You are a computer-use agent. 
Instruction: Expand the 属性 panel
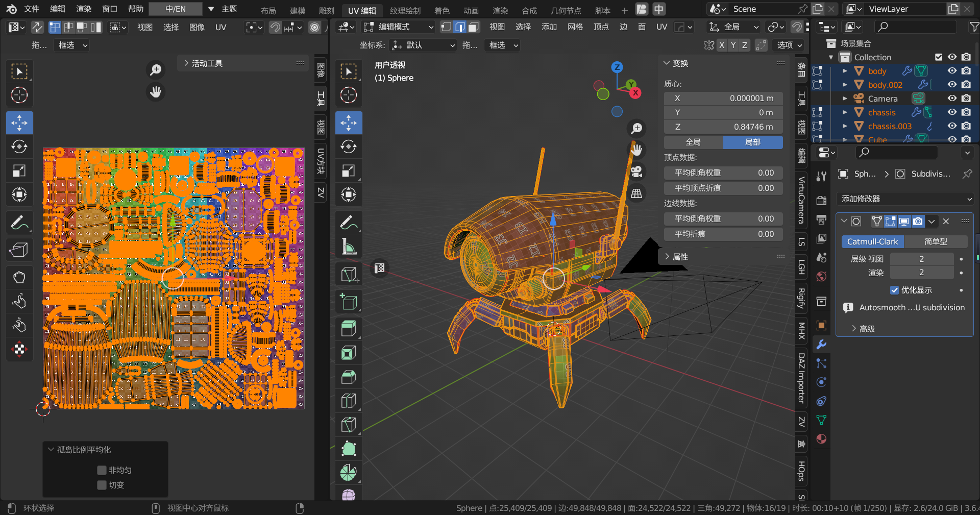(x=667, y=257)
